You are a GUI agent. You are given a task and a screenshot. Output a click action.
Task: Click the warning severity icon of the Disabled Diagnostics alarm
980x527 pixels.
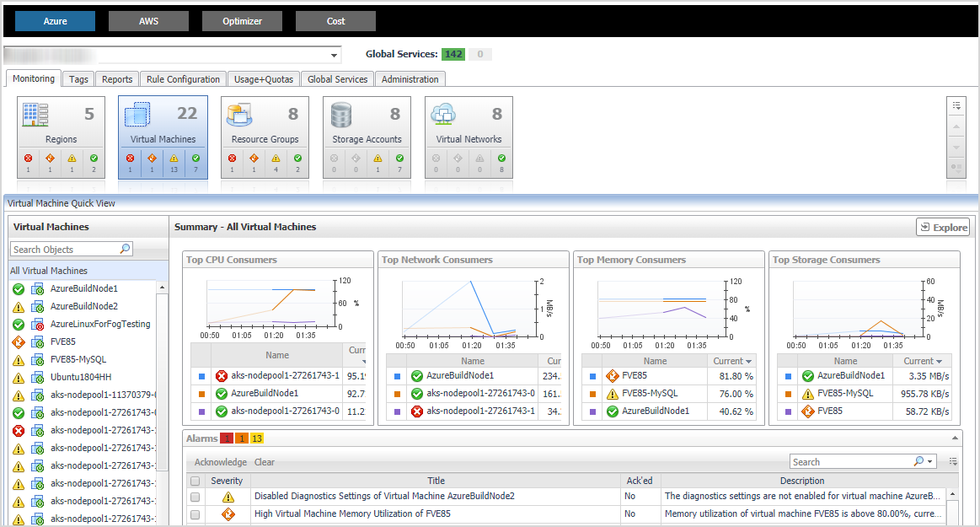tap(228, 497)
